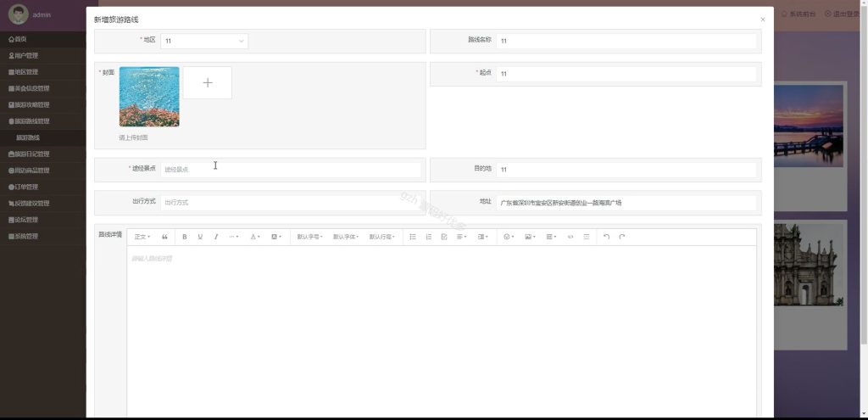The image size is (868, 420).
Task: Open 用户管理 in the sidebar
Action: click(x=42, y=55)
